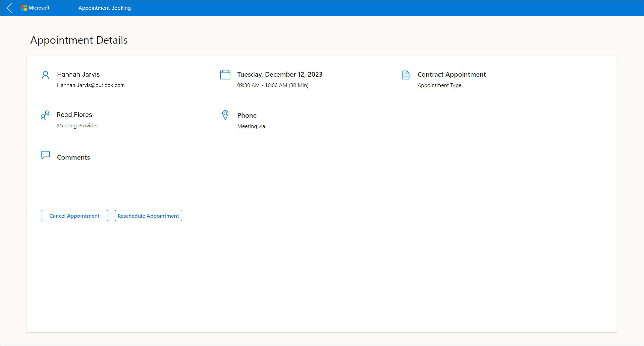
Task: Click the Cancel Appointment button
Action: (x=74, y=215)
